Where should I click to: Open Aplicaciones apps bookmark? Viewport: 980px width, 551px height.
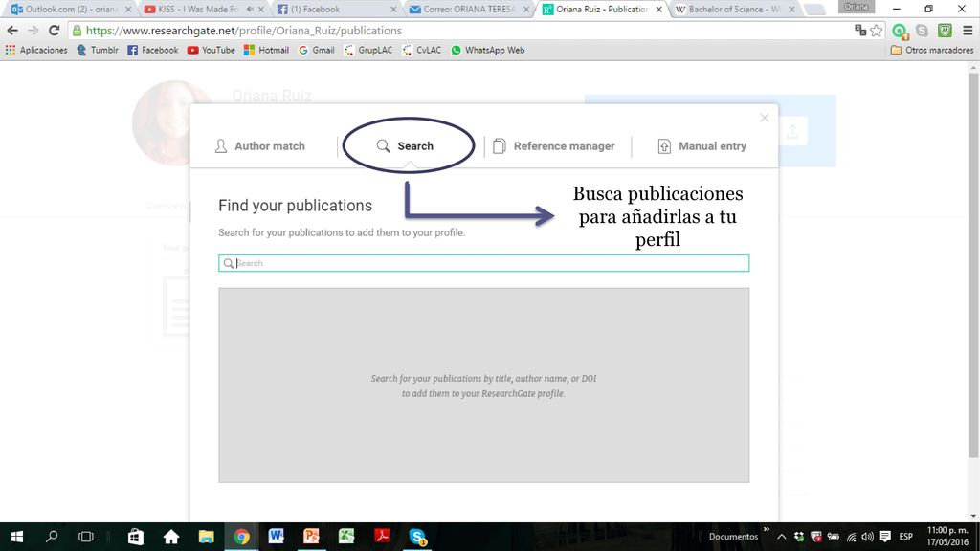click(36, 50)
